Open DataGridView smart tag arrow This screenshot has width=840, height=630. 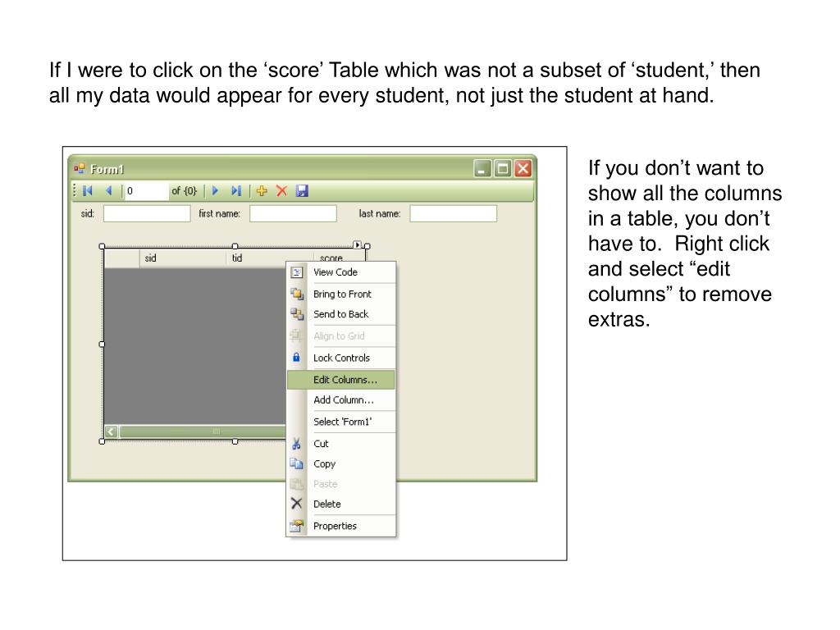358,244
